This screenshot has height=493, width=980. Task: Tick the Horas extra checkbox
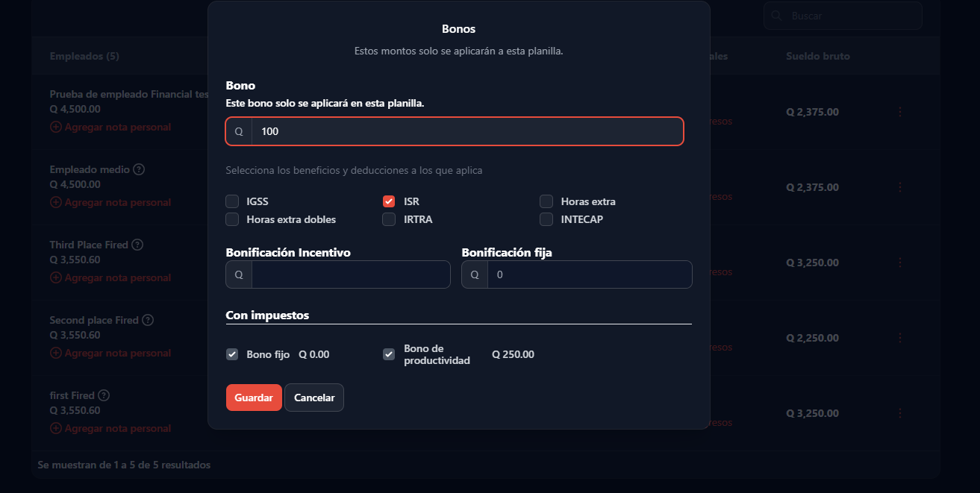546,201
